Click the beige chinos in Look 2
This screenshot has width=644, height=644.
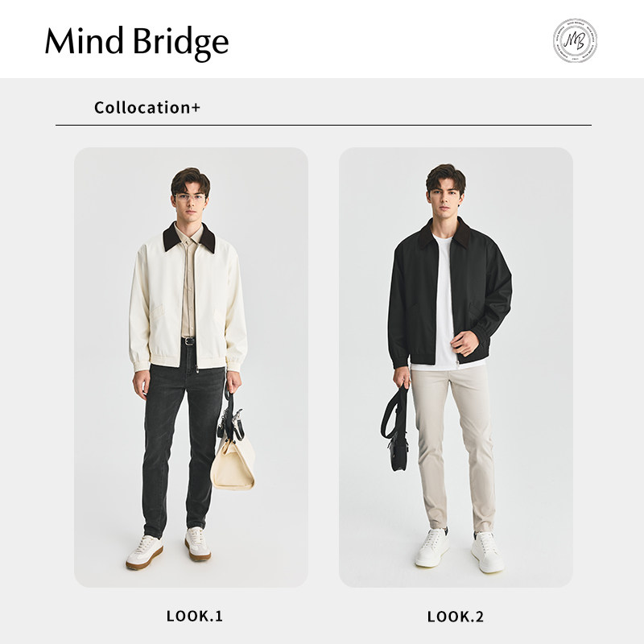tap(452, 448)
